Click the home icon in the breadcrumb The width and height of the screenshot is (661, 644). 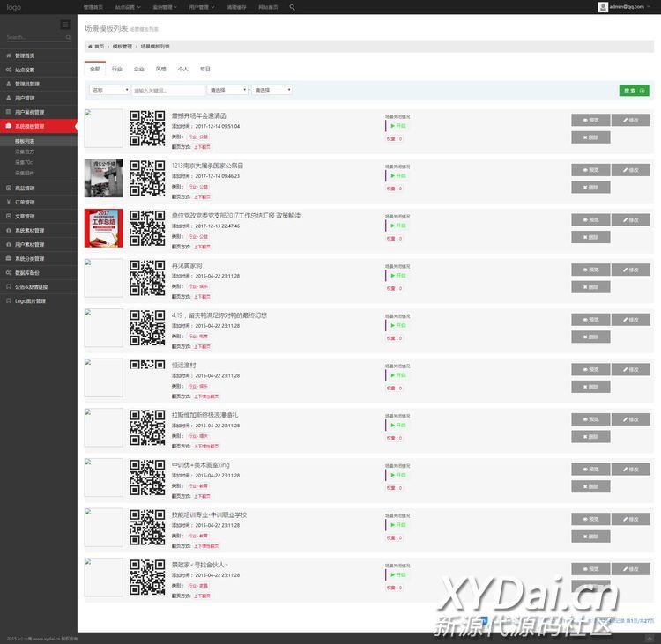(90, 47)
